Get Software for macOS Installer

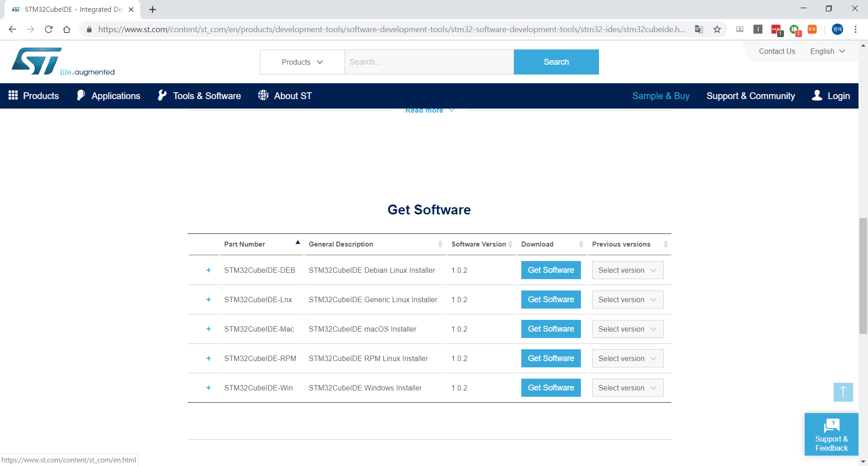click(x=551, y=329)
